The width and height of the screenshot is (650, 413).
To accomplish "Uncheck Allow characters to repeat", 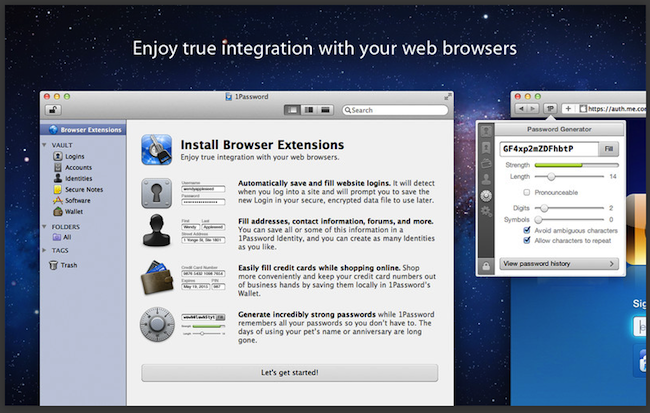I will (526, 241).
